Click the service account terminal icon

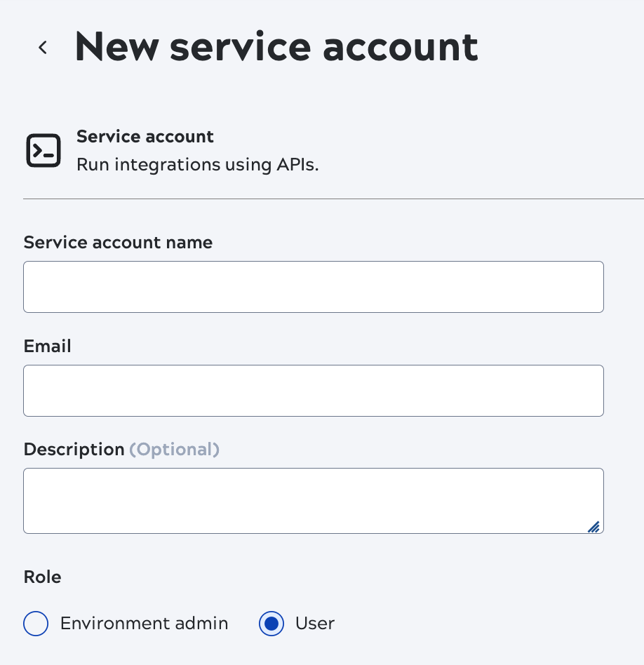click(x=43, y=150)
